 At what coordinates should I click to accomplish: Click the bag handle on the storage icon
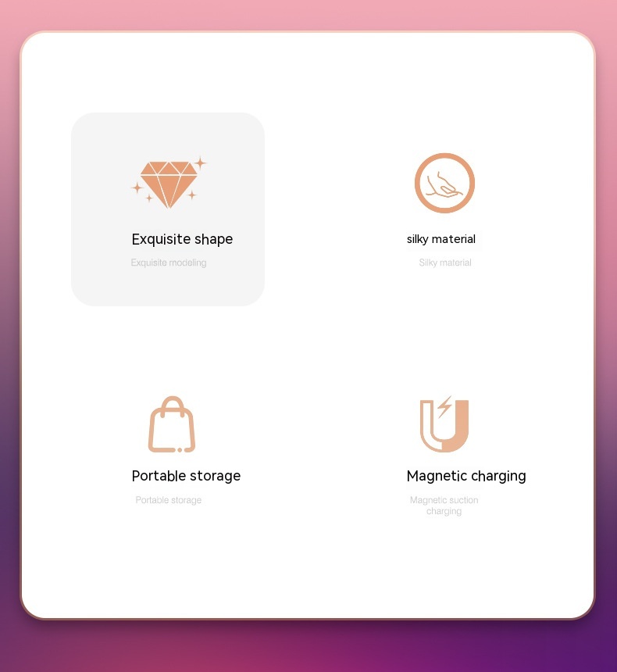click(x=173, y=406)
